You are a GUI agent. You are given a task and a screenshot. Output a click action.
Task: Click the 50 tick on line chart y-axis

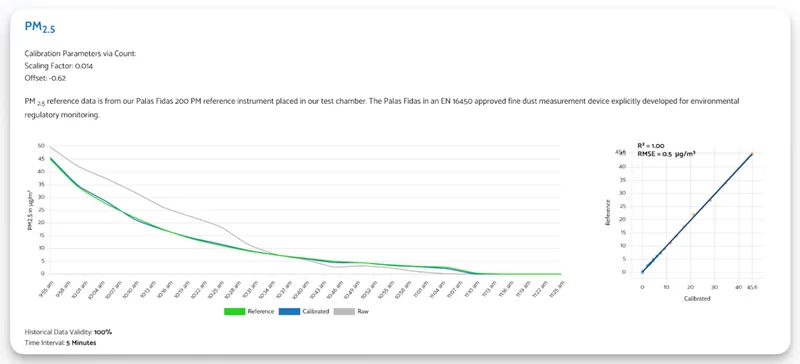[x=41, y=146]
